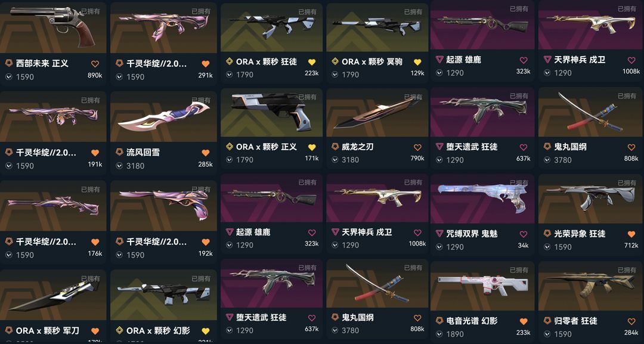Click the yellow diamond tier icon of ORA x 颗秒 冥驹
644x344 pixels.
click(x=335, y=61)
